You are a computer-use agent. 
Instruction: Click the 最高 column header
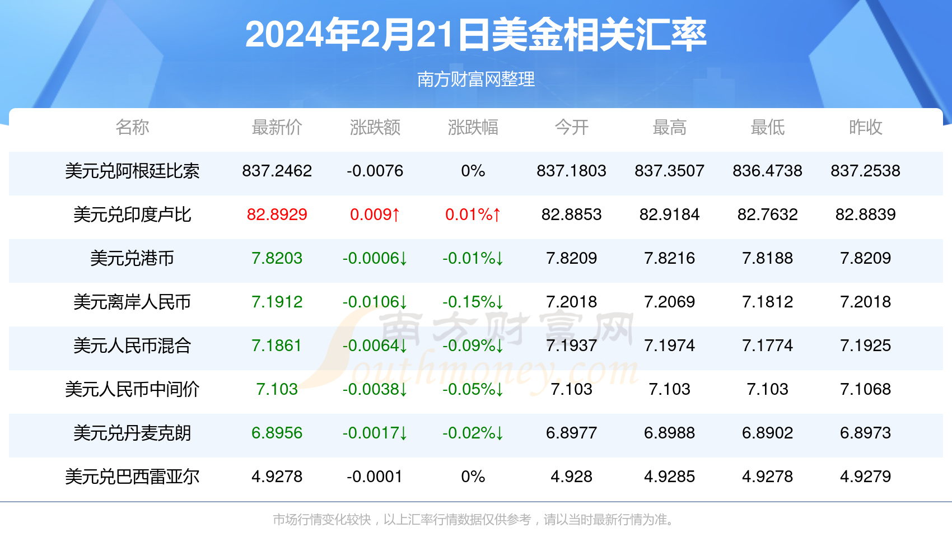(x=669, y=127)
